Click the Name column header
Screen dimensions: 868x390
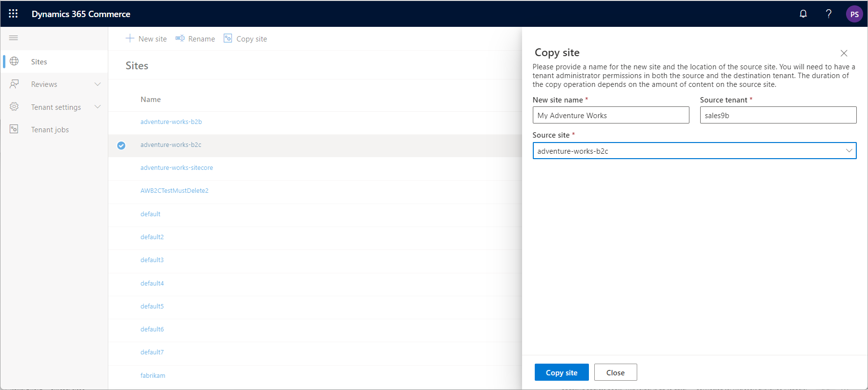(x=151, y=100)
